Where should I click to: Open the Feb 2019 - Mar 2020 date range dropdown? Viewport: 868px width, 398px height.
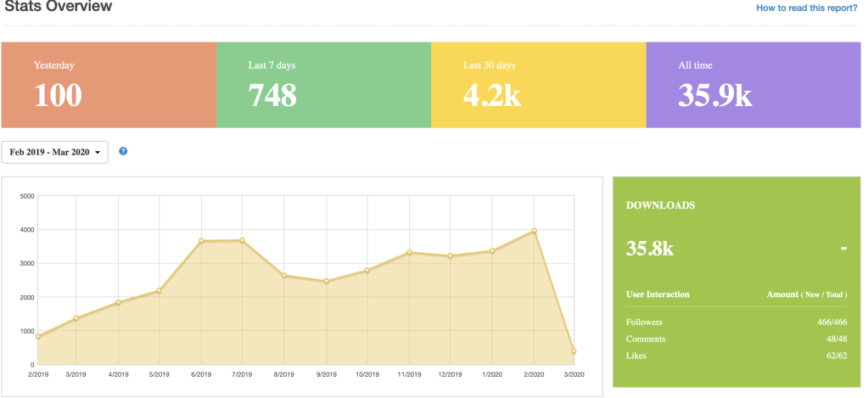coord(55,153)
